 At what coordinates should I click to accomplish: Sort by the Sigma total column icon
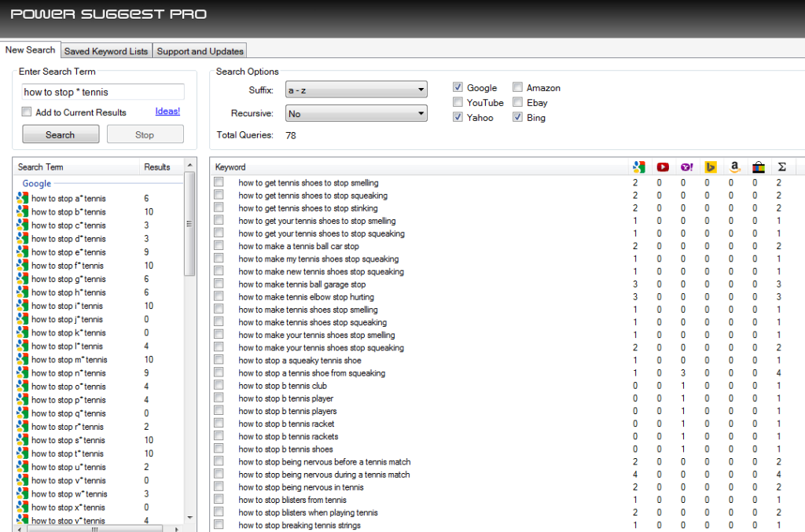point(782,167)
